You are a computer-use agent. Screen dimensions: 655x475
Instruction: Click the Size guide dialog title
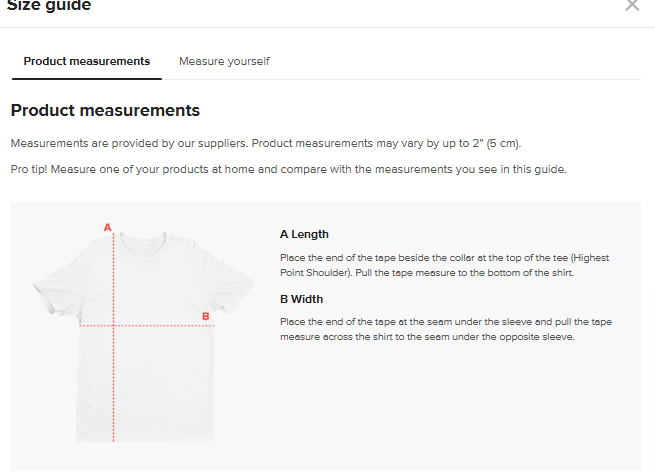49,6
